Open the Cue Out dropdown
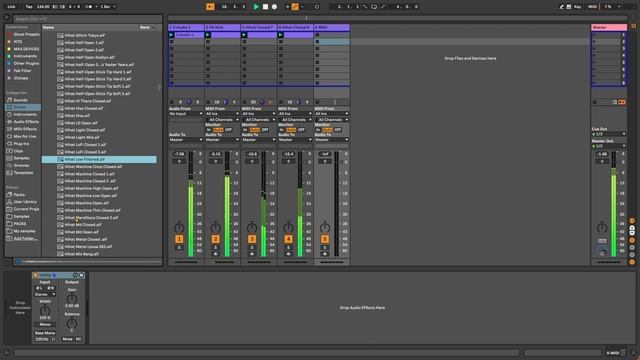 [609, 134]
